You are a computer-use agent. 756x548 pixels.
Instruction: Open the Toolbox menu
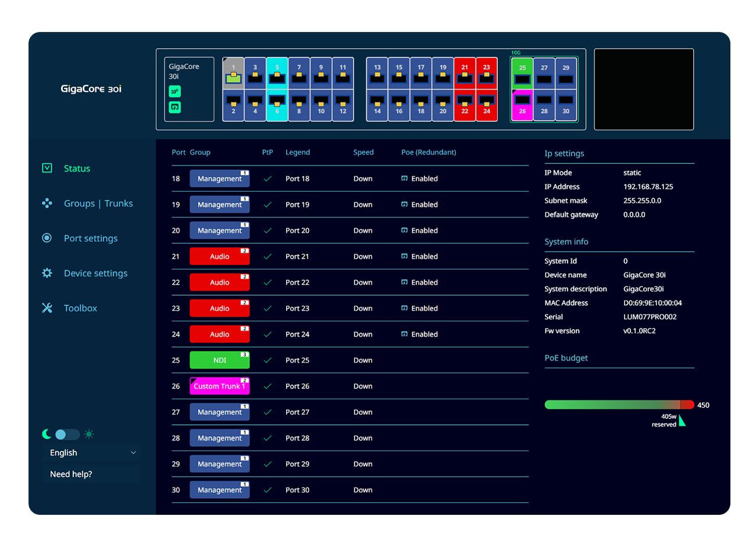click(x=80, y=308)
